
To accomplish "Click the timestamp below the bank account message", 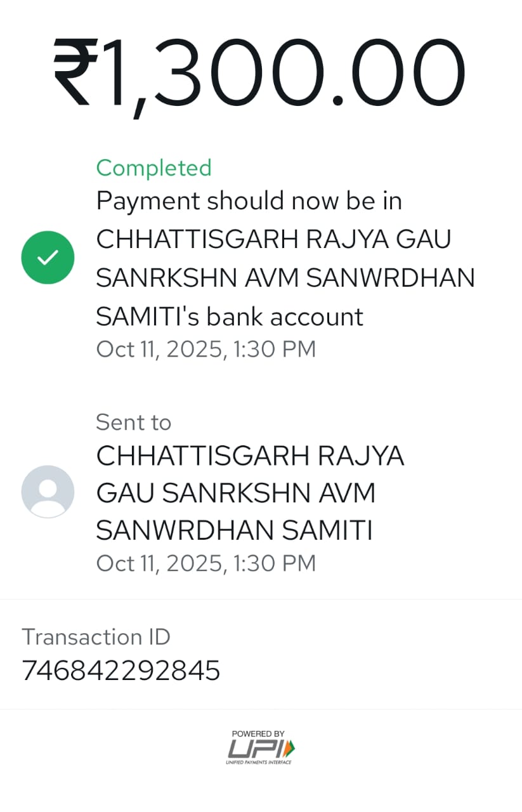I will click(206, 350).
